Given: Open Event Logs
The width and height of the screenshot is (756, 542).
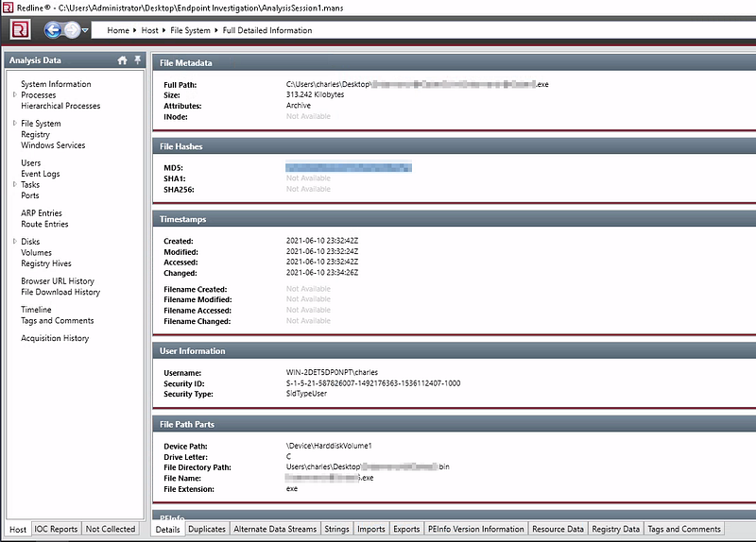Looking at the screenshot, I should [x=40, y=174].
